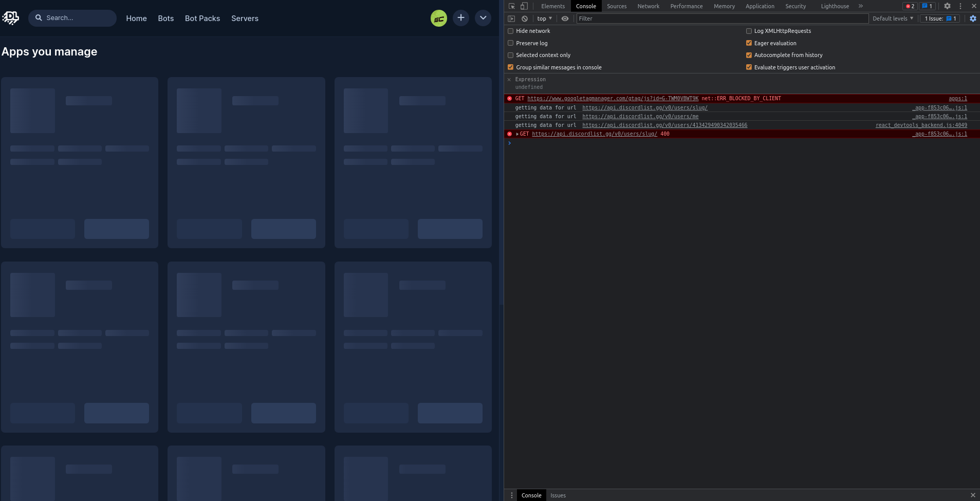Image resolution: width=980 pixels, height=501 pixels.
Task: Click inside the console Filter field
Action: tap(668, 18)
